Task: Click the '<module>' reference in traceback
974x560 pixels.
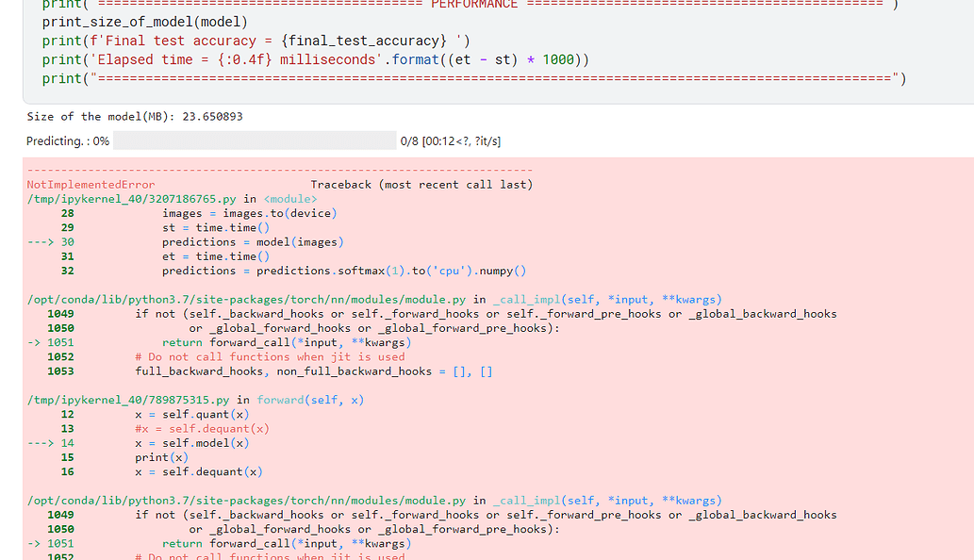Action: click(290, 199)
